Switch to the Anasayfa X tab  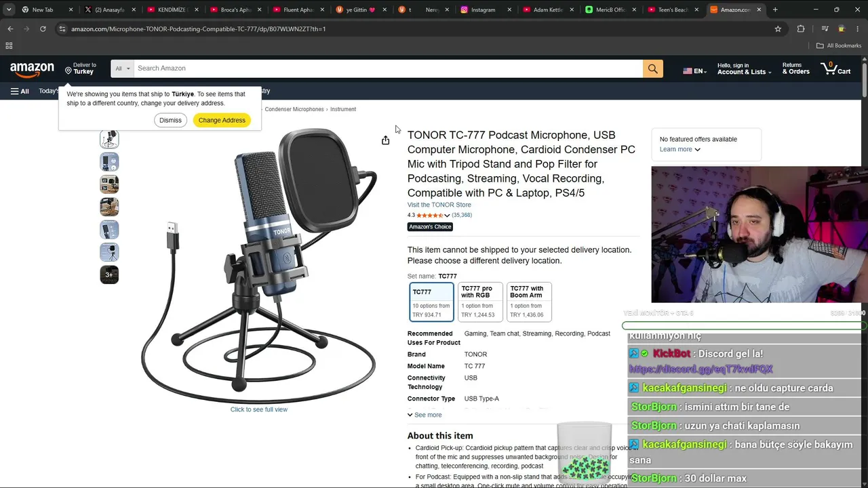108,9
